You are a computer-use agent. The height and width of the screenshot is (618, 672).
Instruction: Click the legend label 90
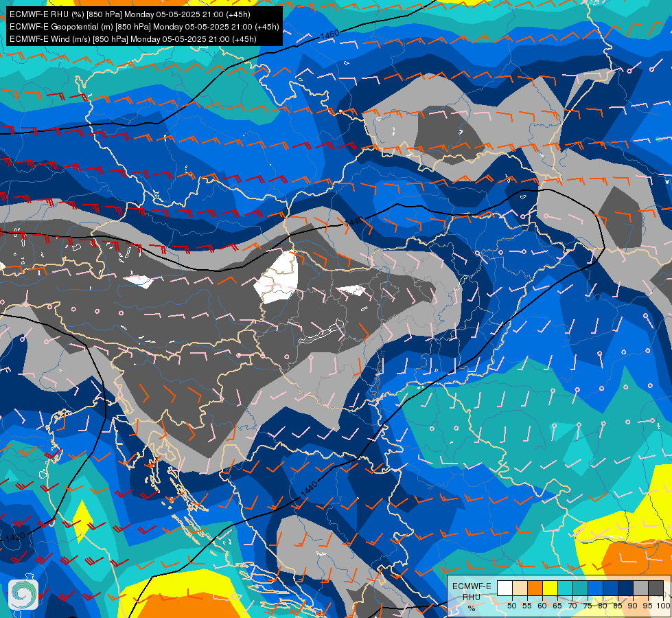(633, 606)
